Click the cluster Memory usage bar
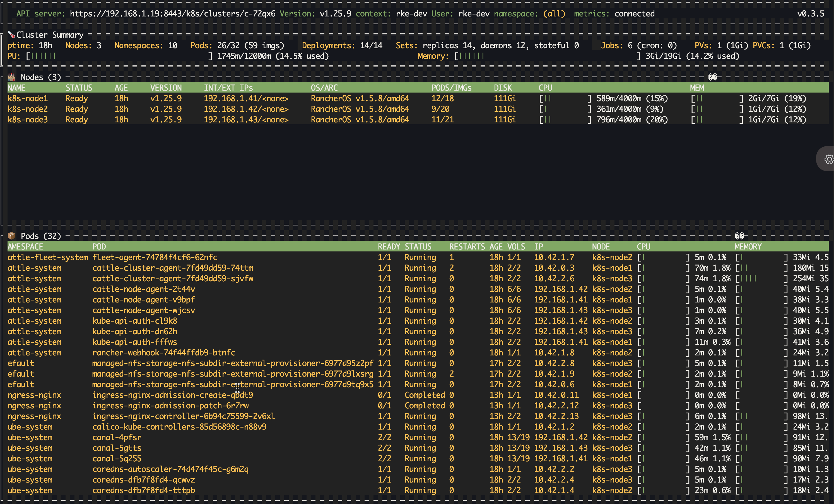The height and width of the screenshot is (504, 834). [548, 56]
